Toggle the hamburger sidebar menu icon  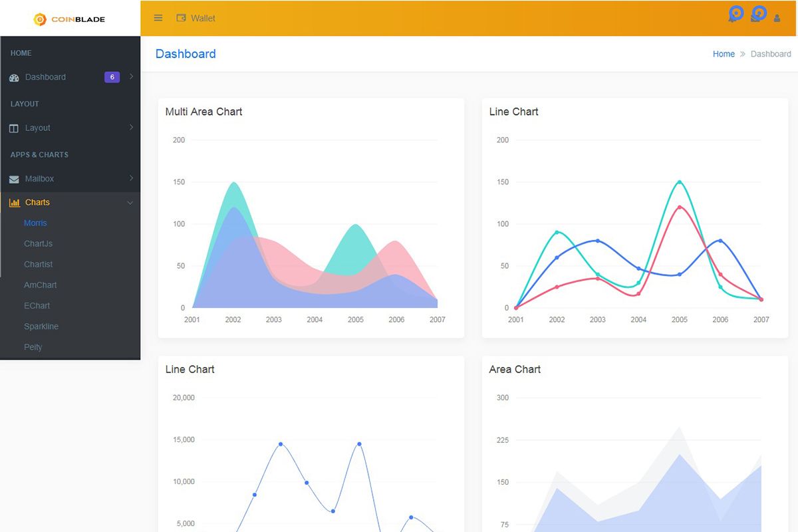coord(158,18)
